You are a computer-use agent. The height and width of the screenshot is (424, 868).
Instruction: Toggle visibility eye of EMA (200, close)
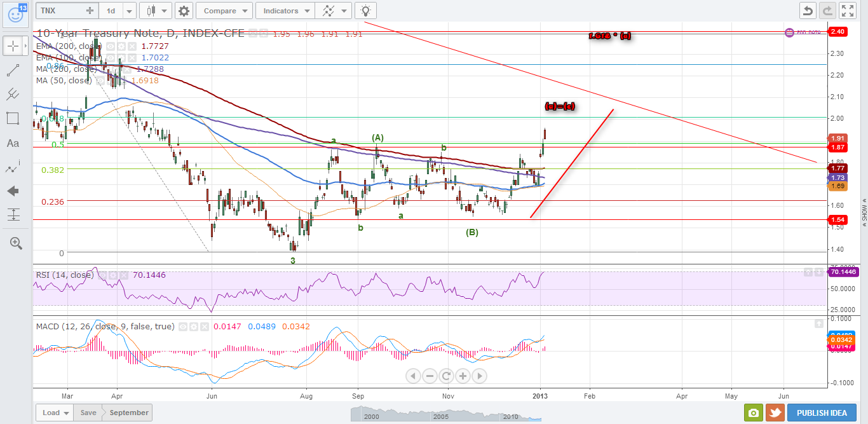[110, 46]
